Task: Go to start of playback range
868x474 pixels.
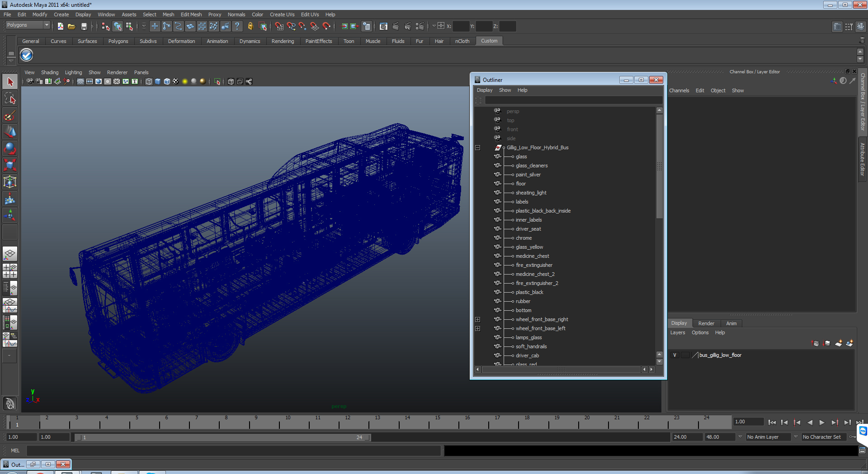Action: click(772, 422)
